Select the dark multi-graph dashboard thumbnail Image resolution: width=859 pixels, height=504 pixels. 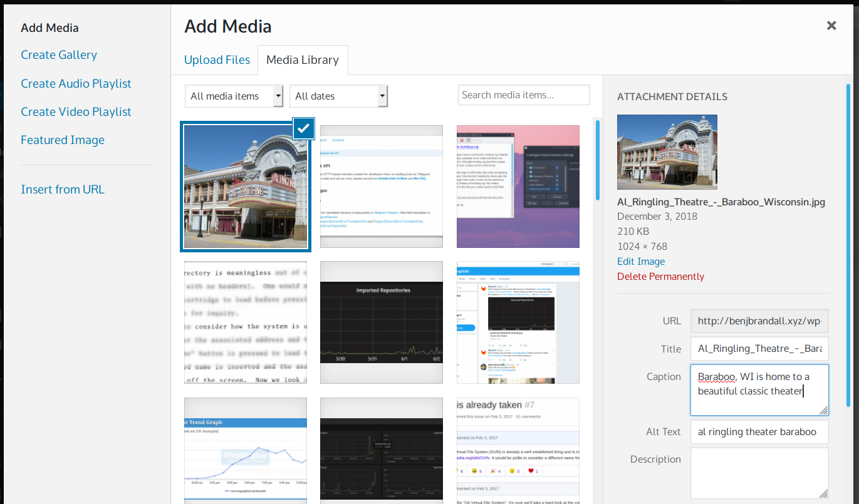(382, 451)
